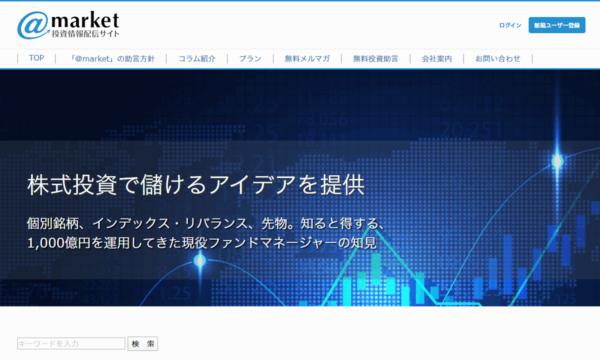Click the glowing point on the lower-left curve
This screenshot has width=600, height=360.
[200, 261]
